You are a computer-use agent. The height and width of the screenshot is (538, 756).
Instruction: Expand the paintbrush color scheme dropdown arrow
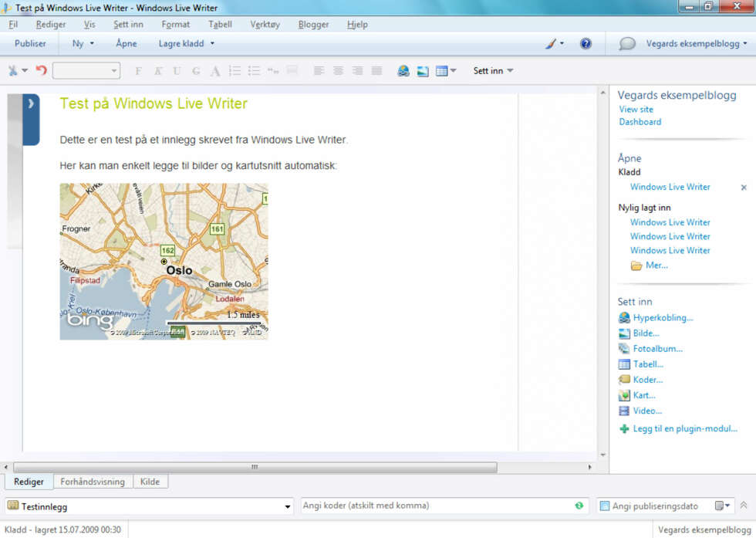click(562, 43)
